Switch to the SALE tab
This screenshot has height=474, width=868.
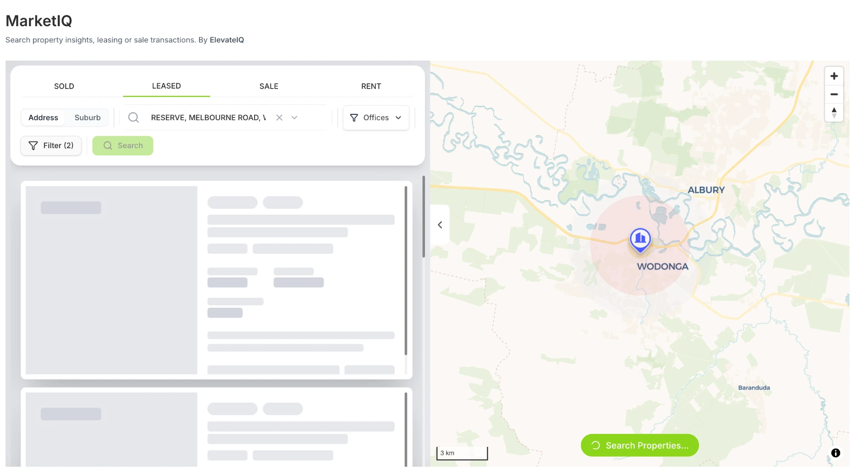269,86
